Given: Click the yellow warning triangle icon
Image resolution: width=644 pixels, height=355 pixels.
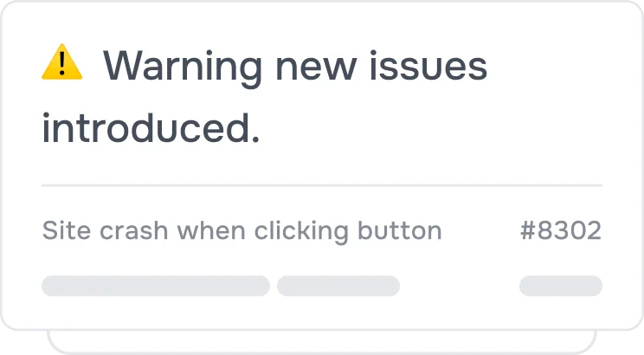Looking at the screenshot, I should [x=62, y=63].
